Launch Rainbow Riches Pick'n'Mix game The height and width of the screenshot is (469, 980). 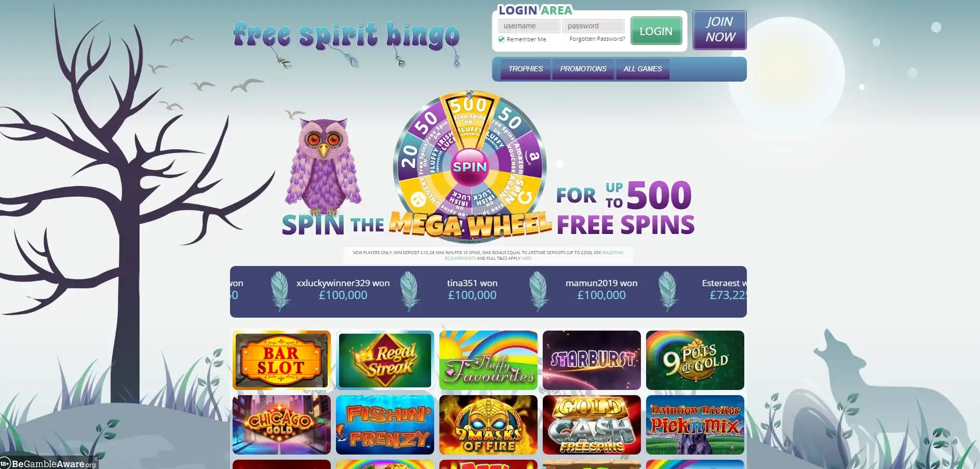click(x=695, y=425)
